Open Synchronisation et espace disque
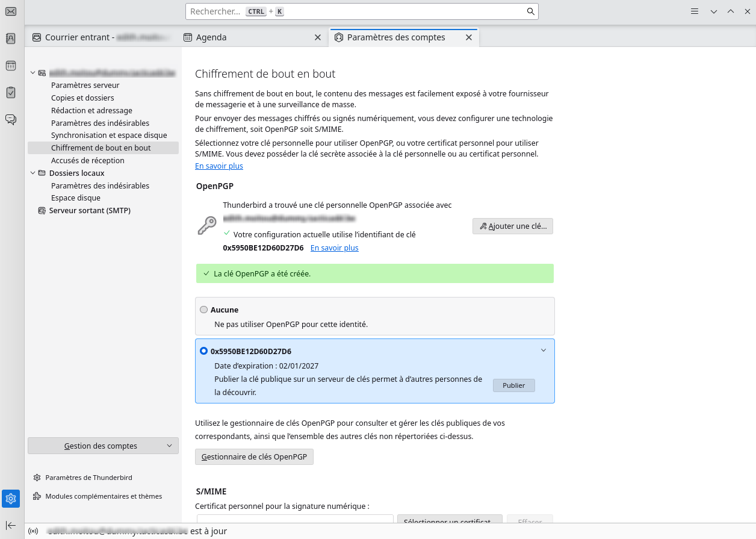The width and height of the screenshot is (756, 539). point(109,136)
